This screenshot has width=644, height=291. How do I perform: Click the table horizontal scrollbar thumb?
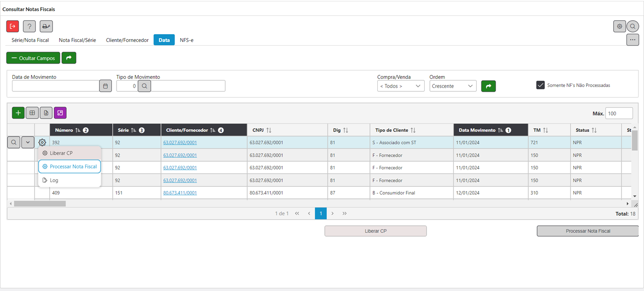click(x=40, y=203)
